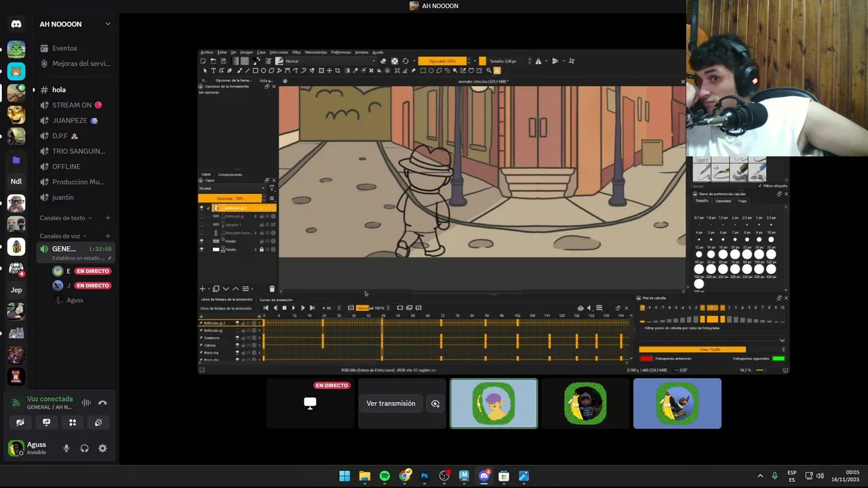
Task: Click the Ver transmisión button
Action: point(391,403)
